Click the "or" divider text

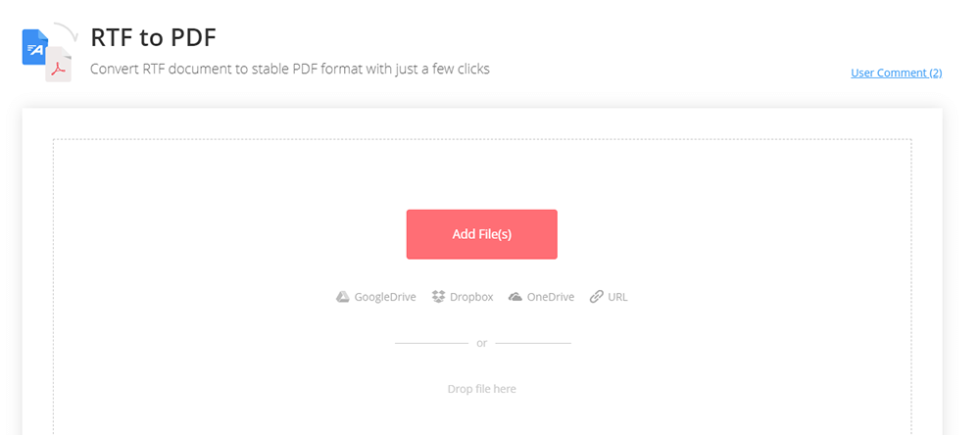(481, 343)
